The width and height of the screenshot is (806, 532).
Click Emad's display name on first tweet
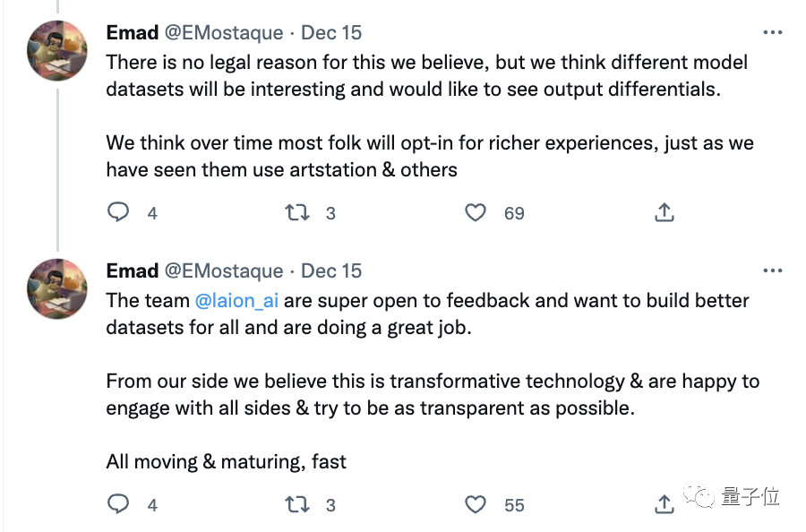click(x=133, y=33)
